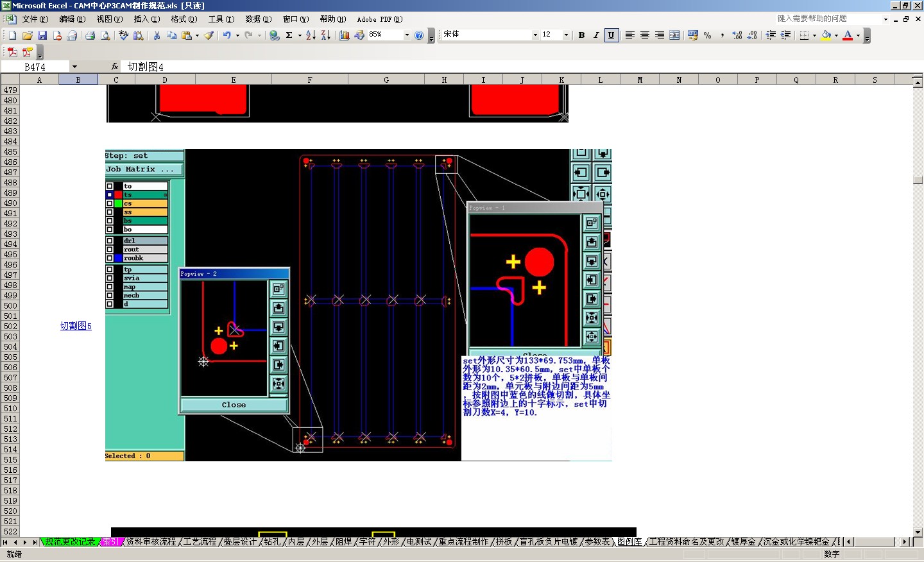The image size is (924, 562).
Task: Decrease cell indent
Action: pos(771,35)
